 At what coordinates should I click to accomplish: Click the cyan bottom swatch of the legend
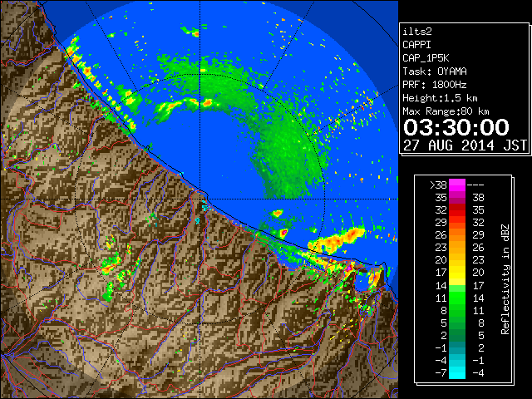click(457, 372)
